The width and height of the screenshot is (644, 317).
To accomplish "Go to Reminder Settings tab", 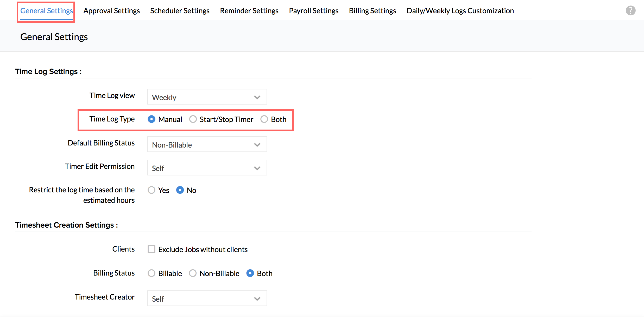I will (x=249, y=11).
